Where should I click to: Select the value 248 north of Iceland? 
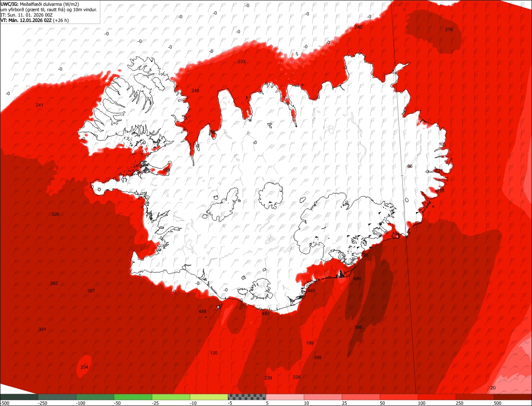(195, 90)
